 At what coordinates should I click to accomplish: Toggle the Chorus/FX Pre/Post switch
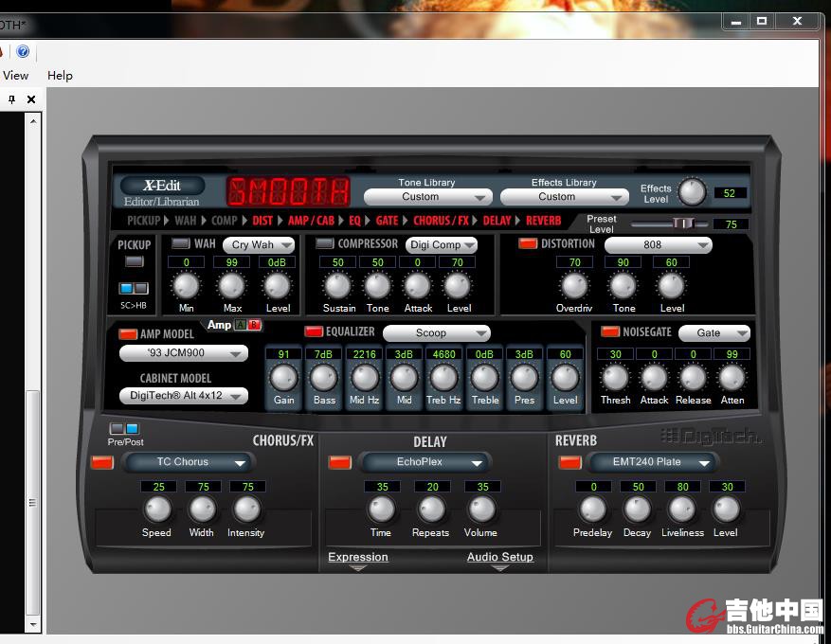(124, 428)
